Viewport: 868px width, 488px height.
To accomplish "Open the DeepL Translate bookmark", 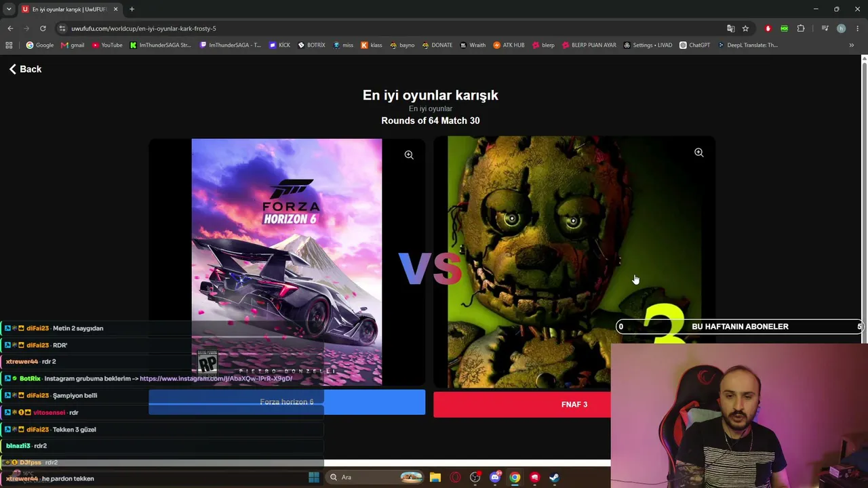I will pyautogui.click(x=747, y=45).
